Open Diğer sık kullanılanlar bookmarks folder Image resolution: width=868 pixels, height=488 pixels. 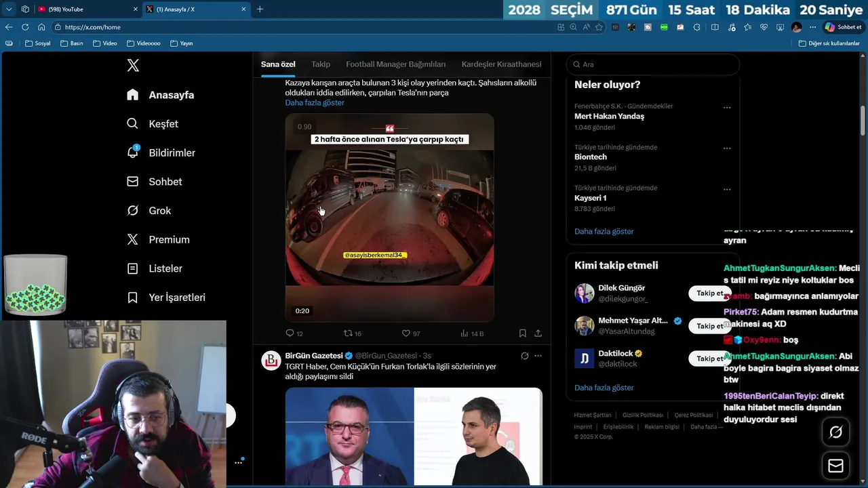(x=829, y=43)
